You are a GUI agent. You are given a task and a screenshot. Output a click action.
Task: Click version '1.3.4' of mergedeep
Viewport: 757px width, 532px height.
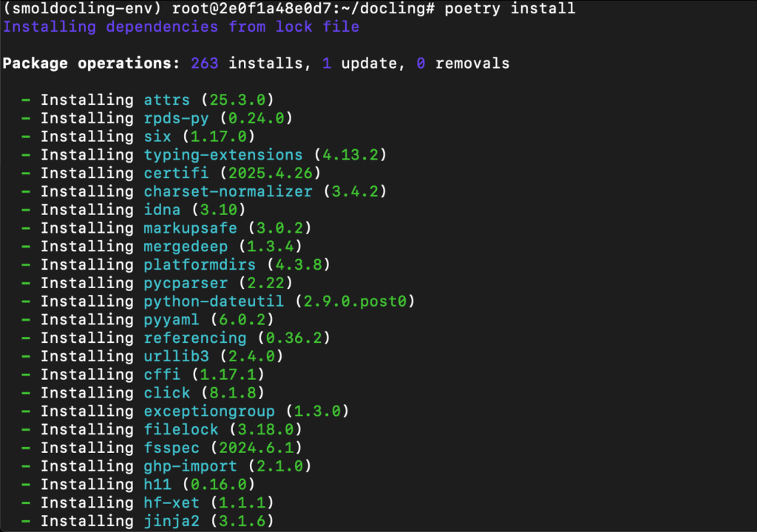[x=271, y=246]
